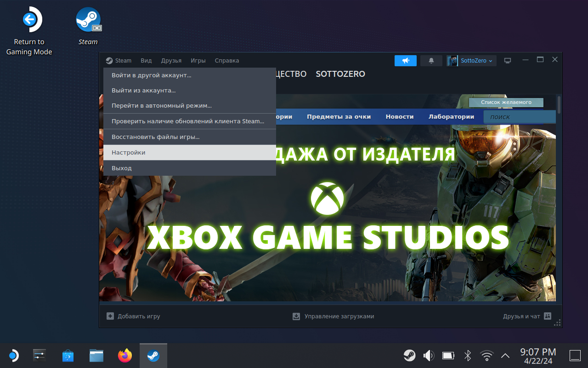This screenshot has height=368, width=588.
Task: Open the volume control tray icon
Action: tap(429, 356)
